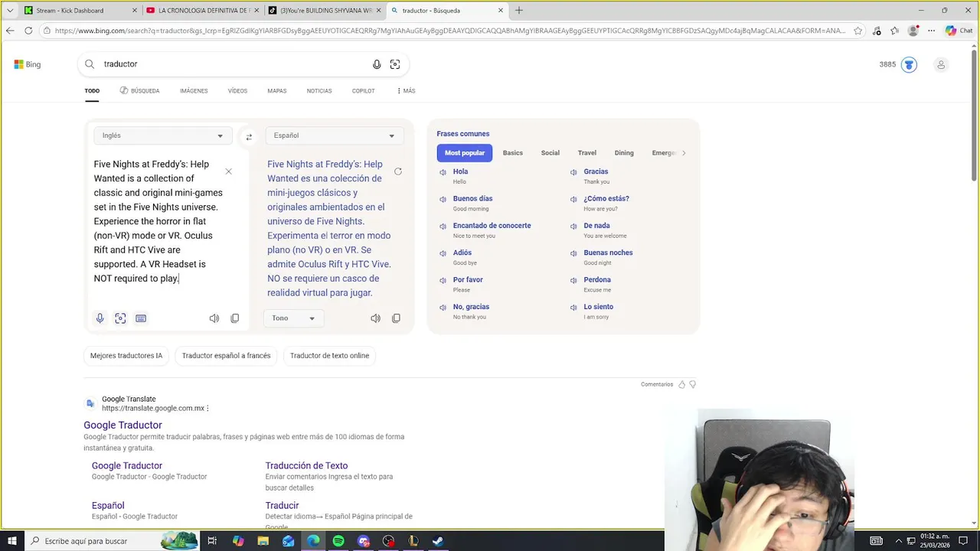
Task: Click the microphone voice search icon in Bing search bar
Action: [x=377, y=64]
